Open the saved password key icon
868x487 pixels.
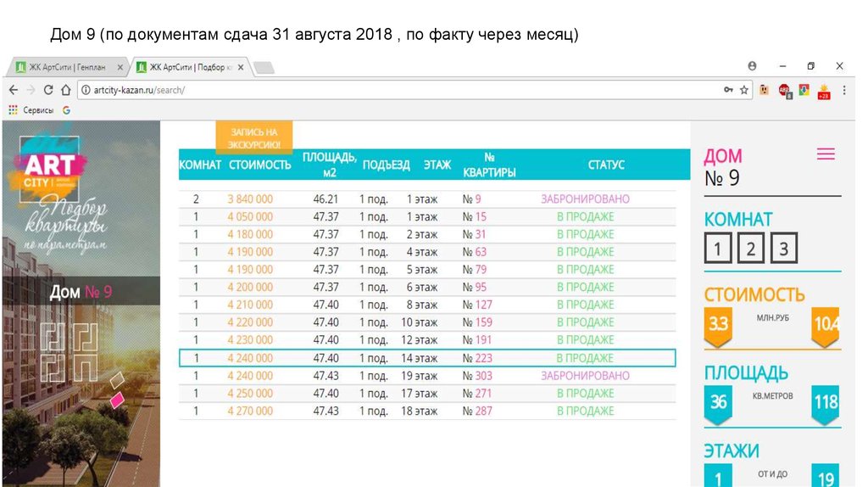pos(728,90)
